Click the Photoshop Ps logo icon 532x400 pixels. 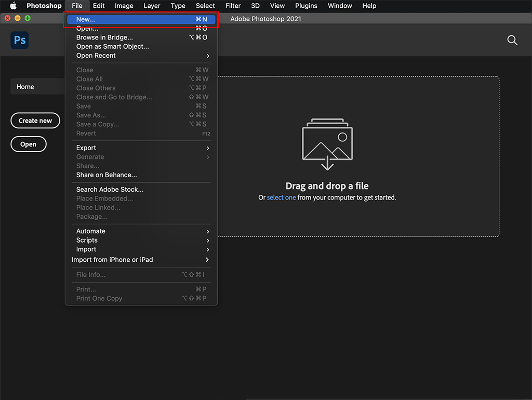pyautogui.click(x=20, y=40)
